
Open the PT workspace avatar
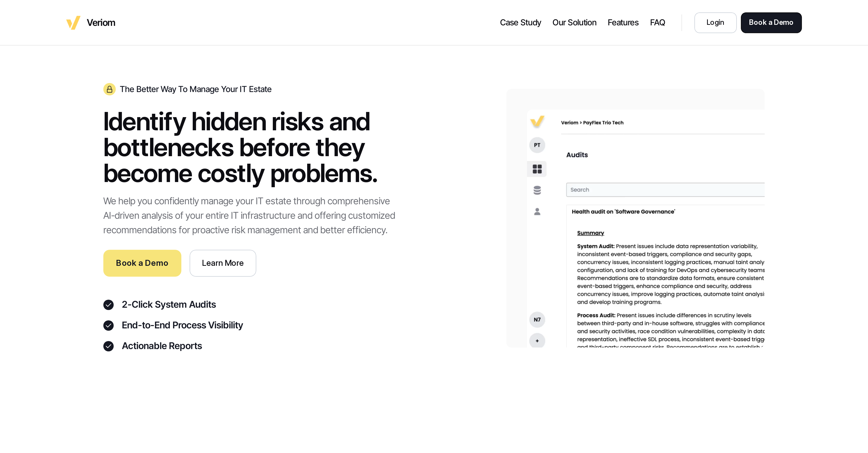point(537,145)
